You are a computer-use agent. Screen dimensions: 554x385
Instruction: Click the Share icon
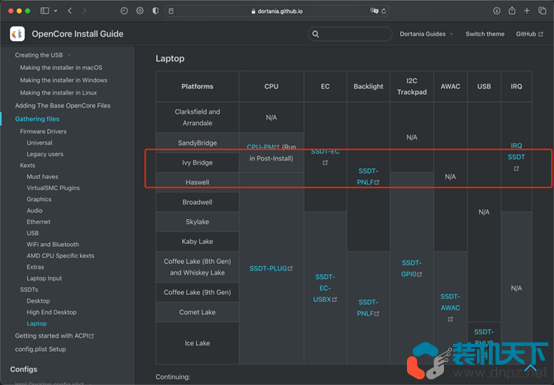tap(512, 11)
